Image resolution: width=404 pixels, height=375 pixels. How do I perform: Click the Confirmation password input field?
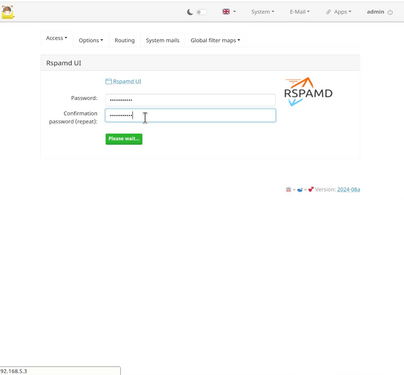point(190,115)
